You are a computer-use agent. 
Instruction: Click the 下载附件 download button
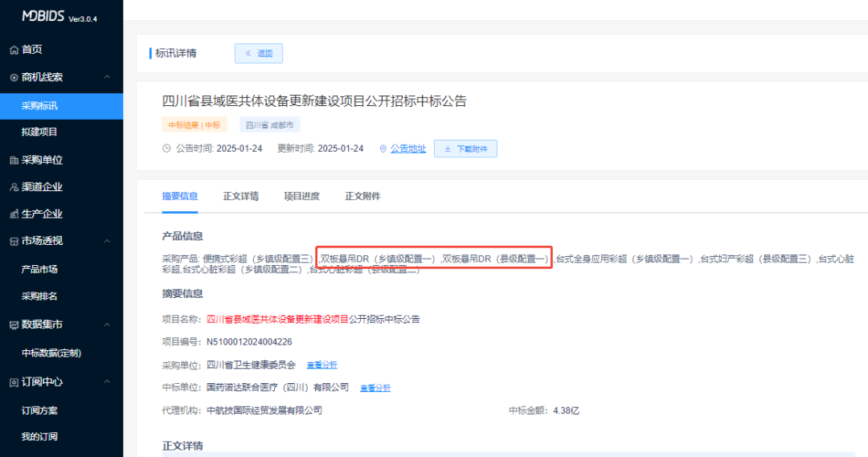pos(465,149)
